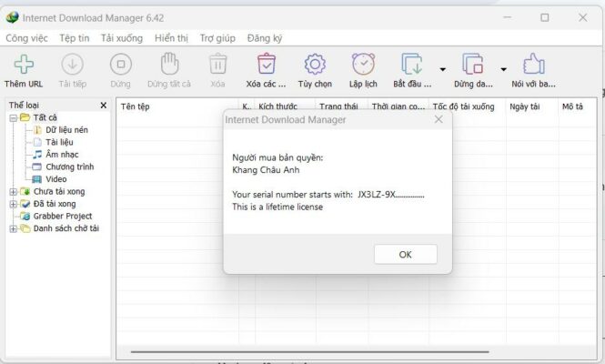Click the Dừng tất cả hand icon
The height and width of the screenshot is (364, 605).
[170, 64]
